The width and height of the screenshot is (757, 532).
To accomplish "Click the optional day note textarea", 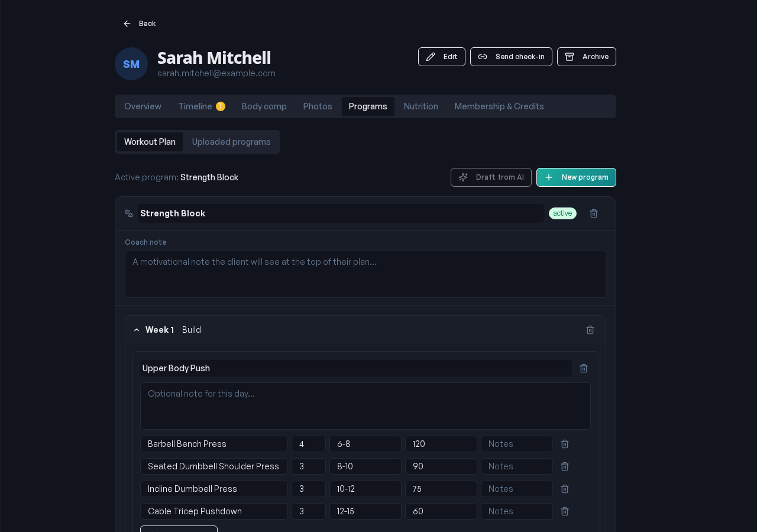I will tap(365, 406).
